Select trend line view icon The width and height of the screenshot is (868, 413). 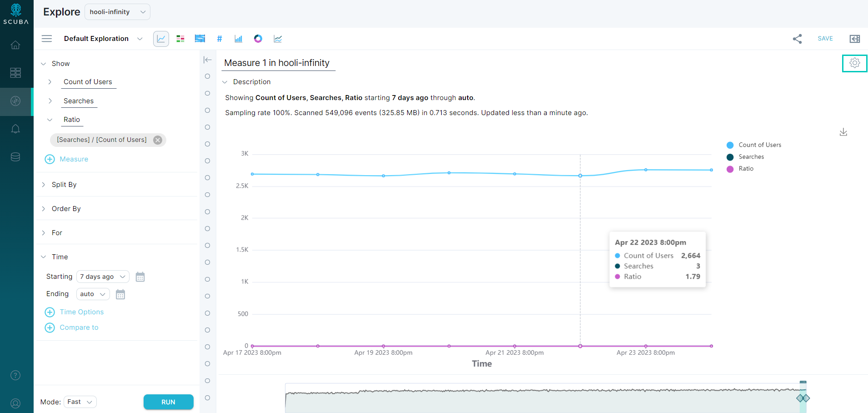(x=278, y=39)
